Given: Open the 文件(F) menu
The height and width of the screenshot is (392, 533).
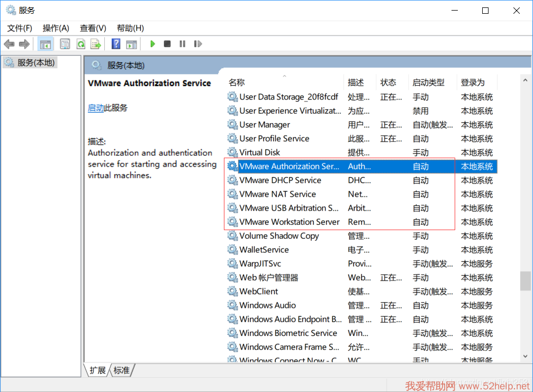Looking at the screenshot, I should tap(20, 28).
